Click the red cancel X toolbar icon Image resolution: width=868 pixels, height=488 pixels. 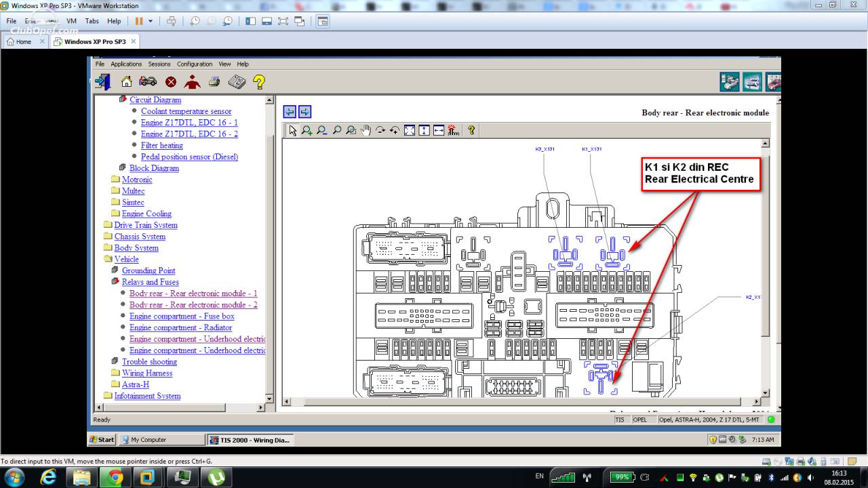(171, 82)
